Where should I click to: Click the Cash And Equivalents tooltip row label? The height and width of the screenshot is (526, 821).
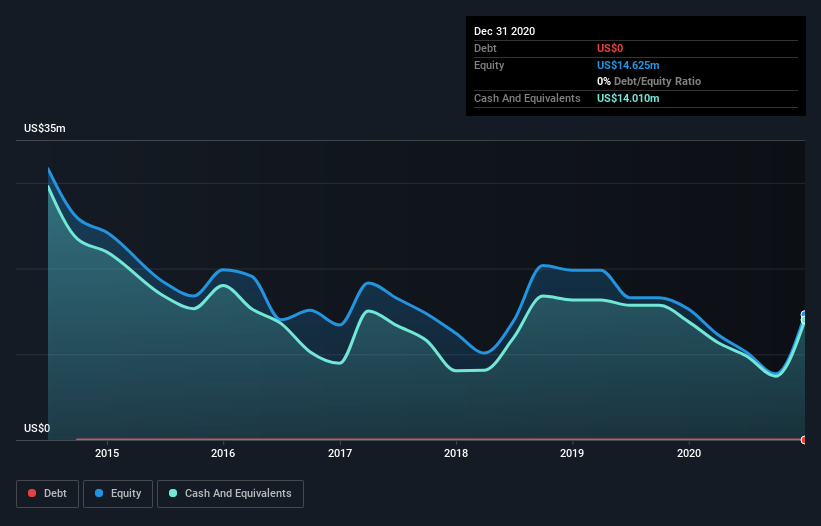pos(527,98)
